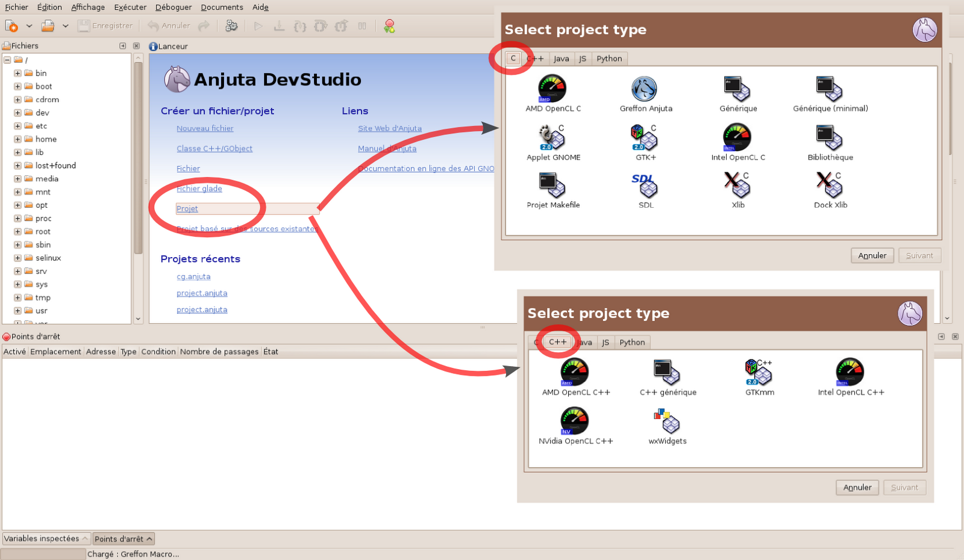Image resolution: width=964 pixels, height=560 pixels.
Task: Click the file tree scrollbar down arrow
Action: [138, 319]
